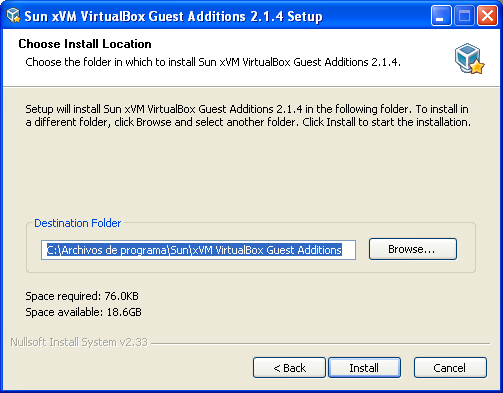
Task: Click the 'Space required: 76.0KB' text
Action: pyautogui.click(x=82, y=296)
